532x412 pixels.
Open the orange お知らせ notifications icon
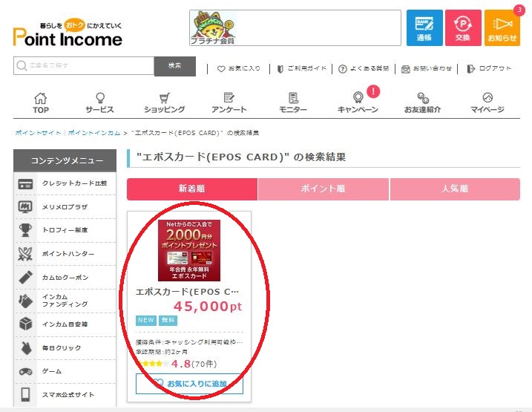[x=502, y=27]
